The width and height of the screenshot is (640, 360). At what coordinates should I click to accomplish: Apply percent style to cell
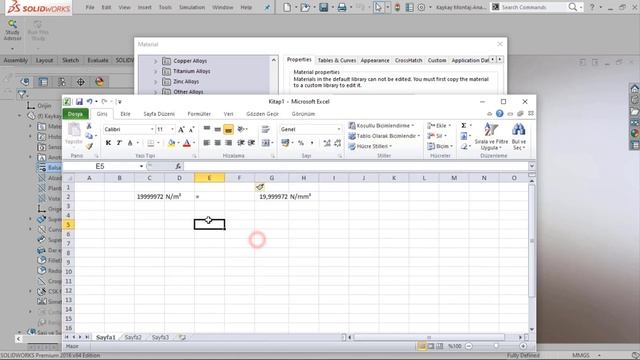coord(301,143)
